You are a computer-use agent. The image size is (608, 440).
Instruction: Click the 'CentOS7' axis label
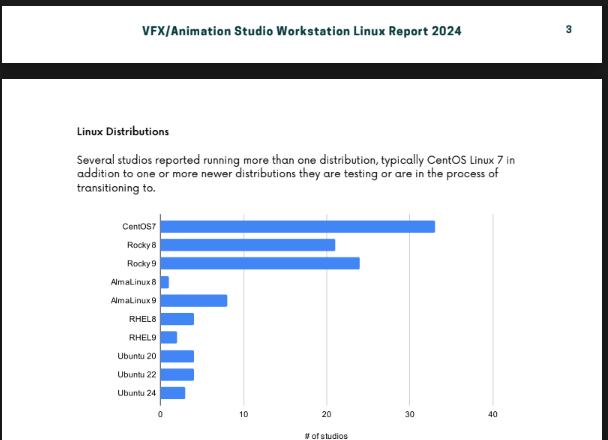[139, 226]
